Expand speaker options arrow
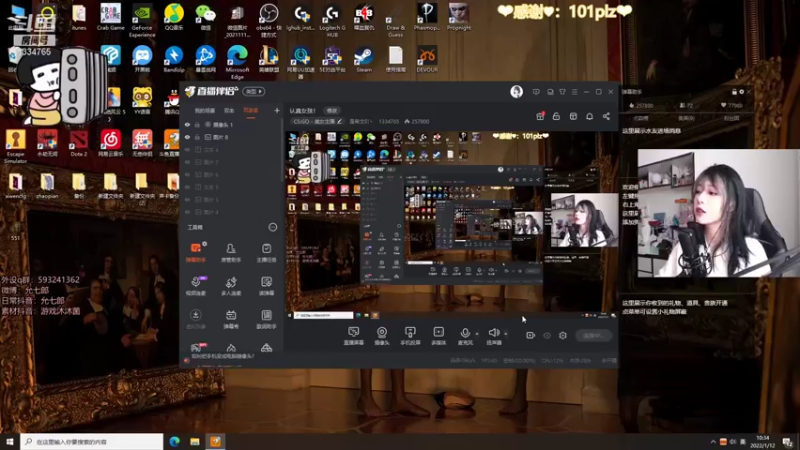Screen dimensions: 800x450 (x=506, y=334)
